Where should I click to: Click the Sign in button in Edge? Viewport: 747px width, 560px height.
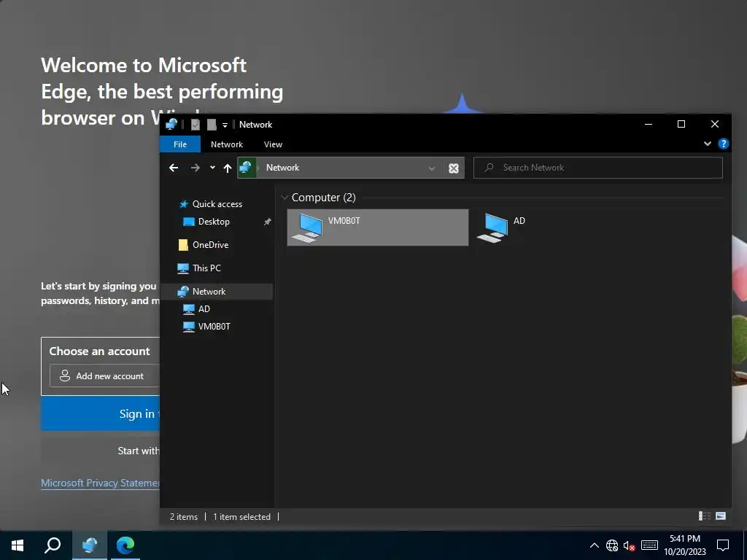100,413
